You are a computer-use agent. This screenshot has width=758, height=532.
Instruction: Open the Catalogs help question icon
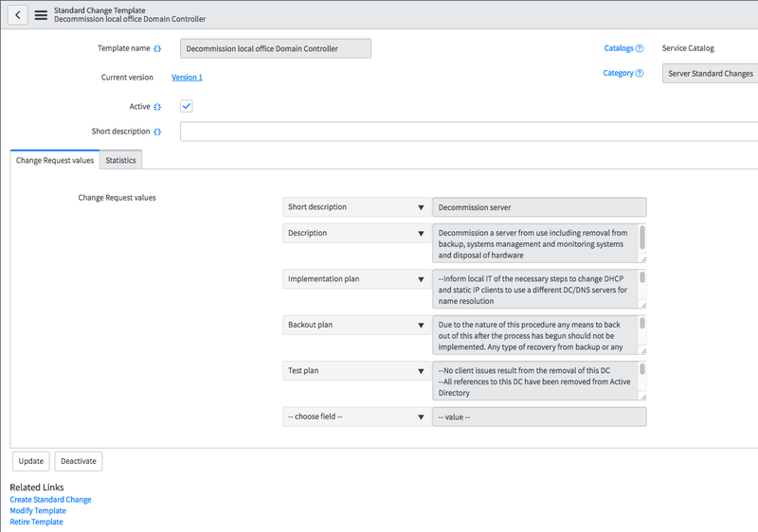tap(640, 48)
